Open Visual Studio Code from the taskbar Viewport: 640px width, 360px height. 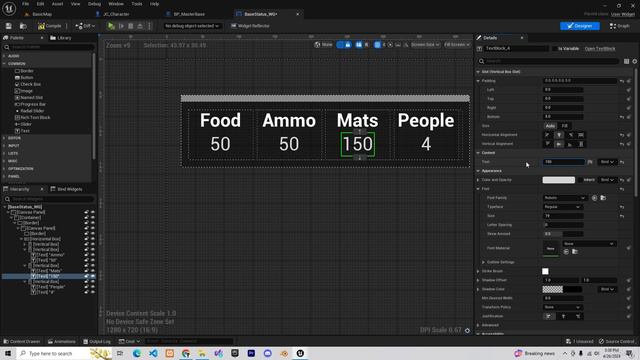tap(153, 353)
